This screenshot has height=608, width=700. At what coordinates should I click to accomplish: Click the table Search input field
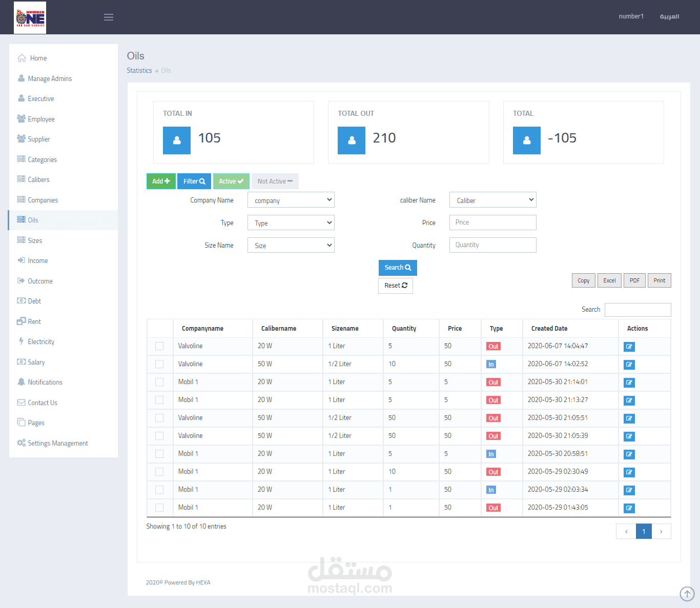point(638,310)
